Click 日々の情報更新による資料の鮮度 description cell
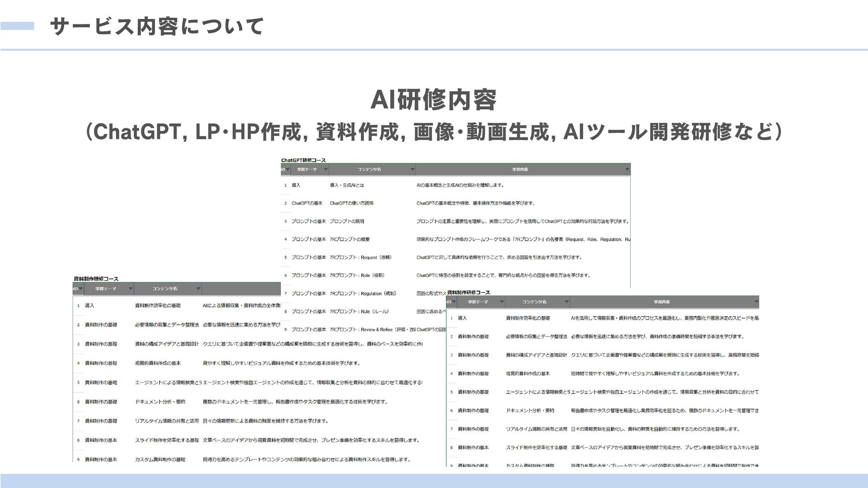This screenshot has width=868, height=488. coord(265,421)
